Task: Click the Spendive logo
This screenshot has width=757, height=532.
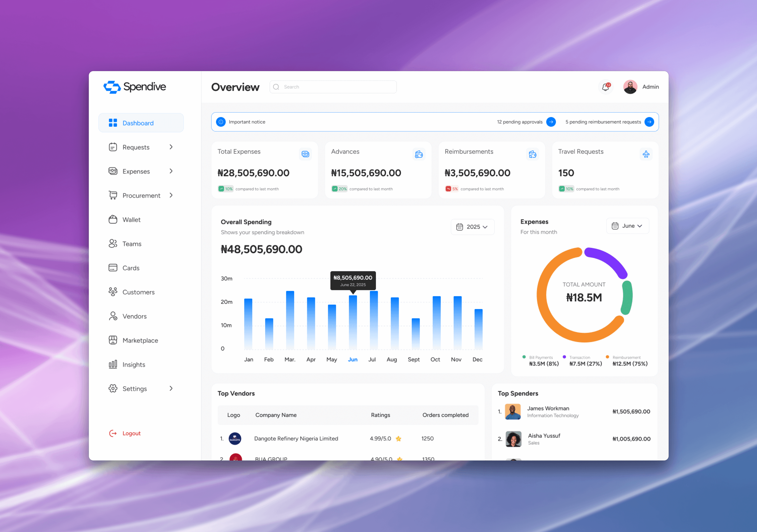Action: coord(134,87)
